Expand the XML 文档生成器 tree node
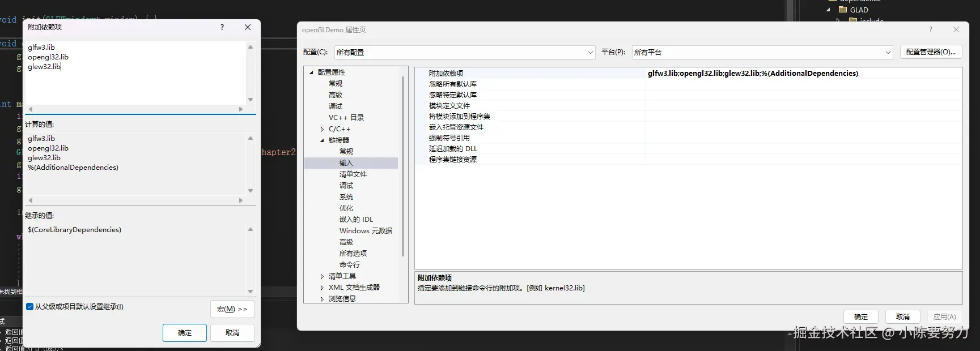The width and height of the screenshot is (980, 351). 322,288
